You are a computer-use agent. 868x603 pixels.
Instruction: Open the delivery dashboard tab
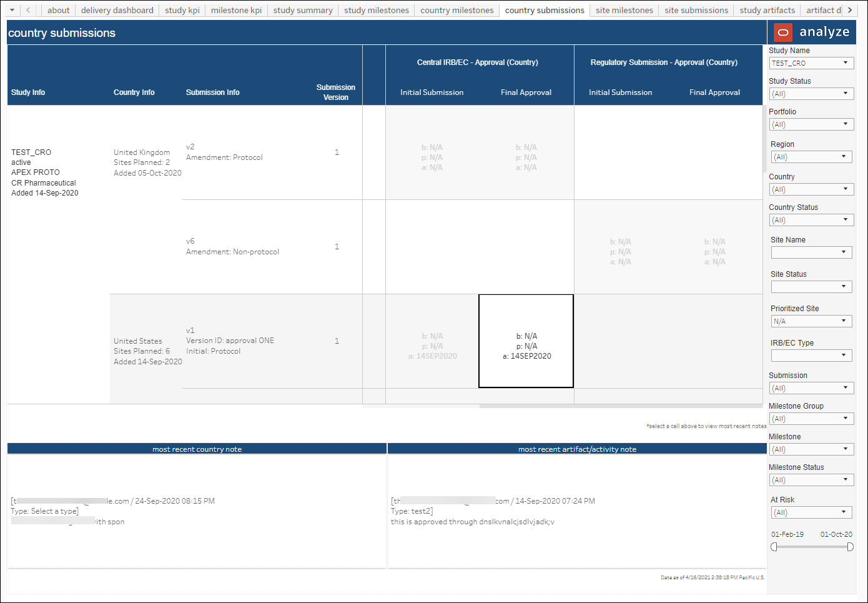pos(117,10)
